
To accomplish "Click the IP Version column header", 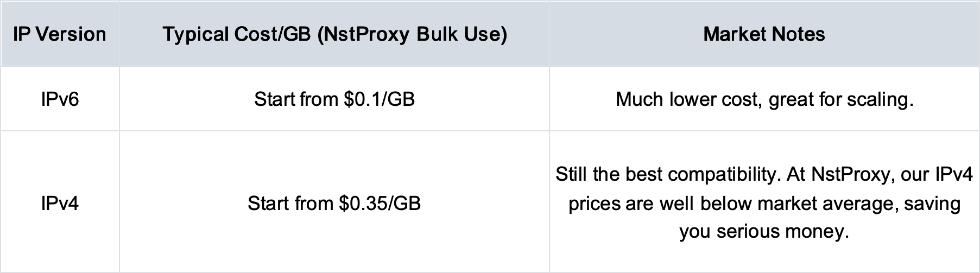I will pos(60,34).
